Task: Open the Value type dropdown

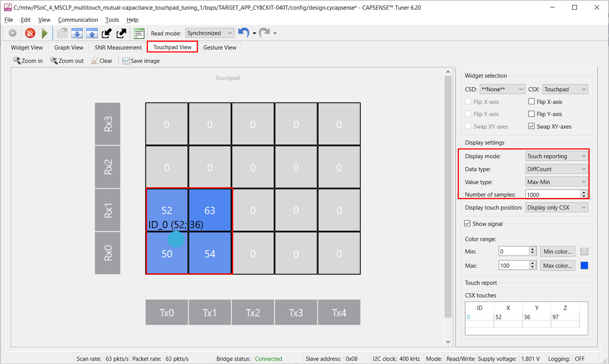Action: point(556,182)
